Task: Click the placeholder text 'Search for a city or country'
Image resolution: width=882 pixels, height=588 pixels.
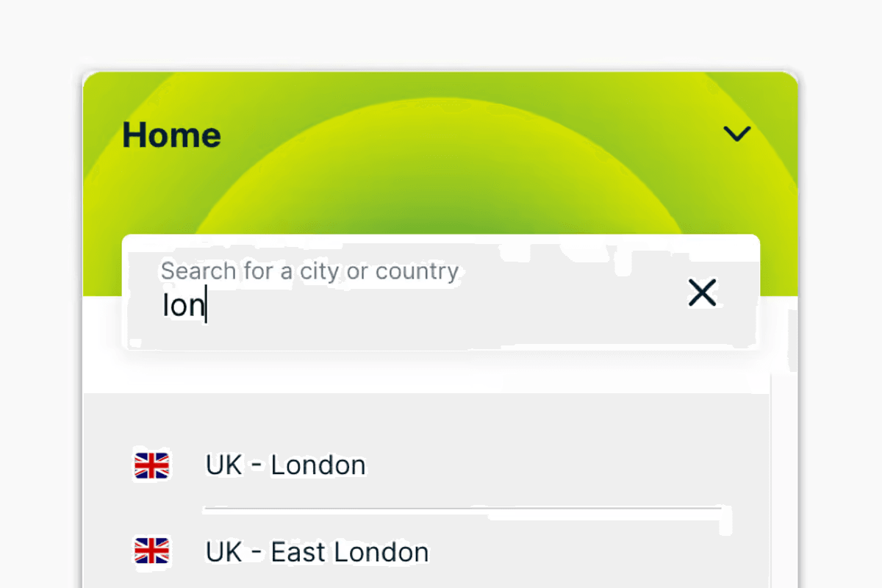Action: pos(309,271)
